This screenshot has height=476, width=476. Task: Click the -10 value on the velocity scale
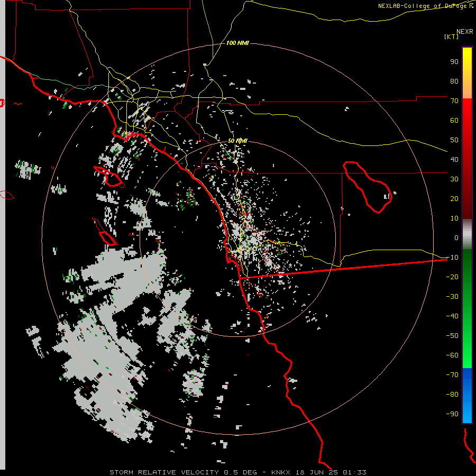click(452, 258)
